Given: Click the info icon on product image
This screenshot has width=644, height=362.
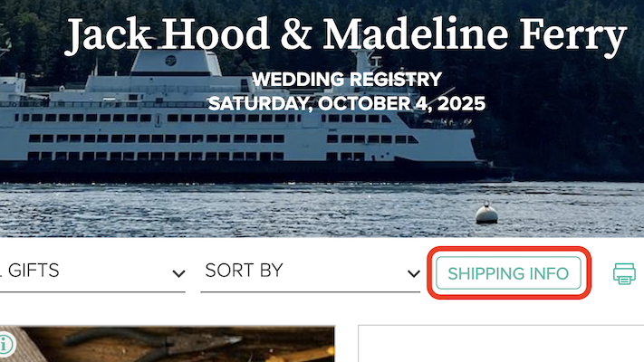Looking at the screenshot, I should pos(6,344).
